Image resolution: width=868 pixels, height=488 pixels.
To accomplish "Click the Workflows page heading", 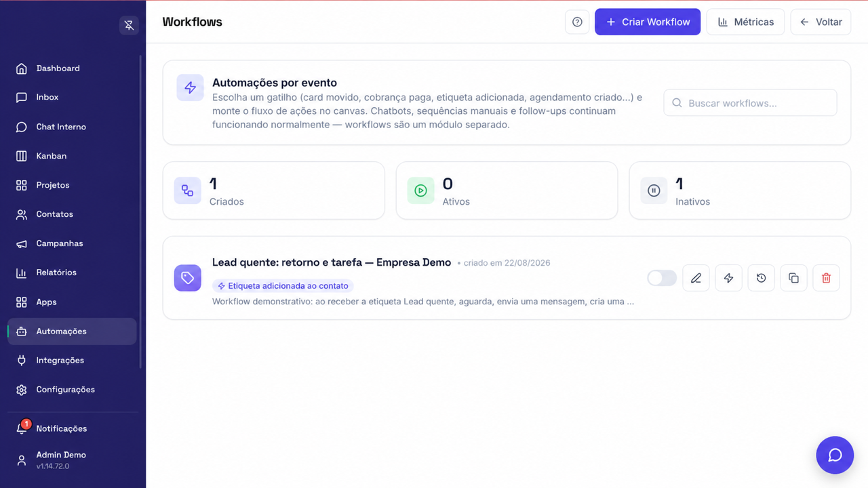I will pyautogui.click(x=192, y=22).
